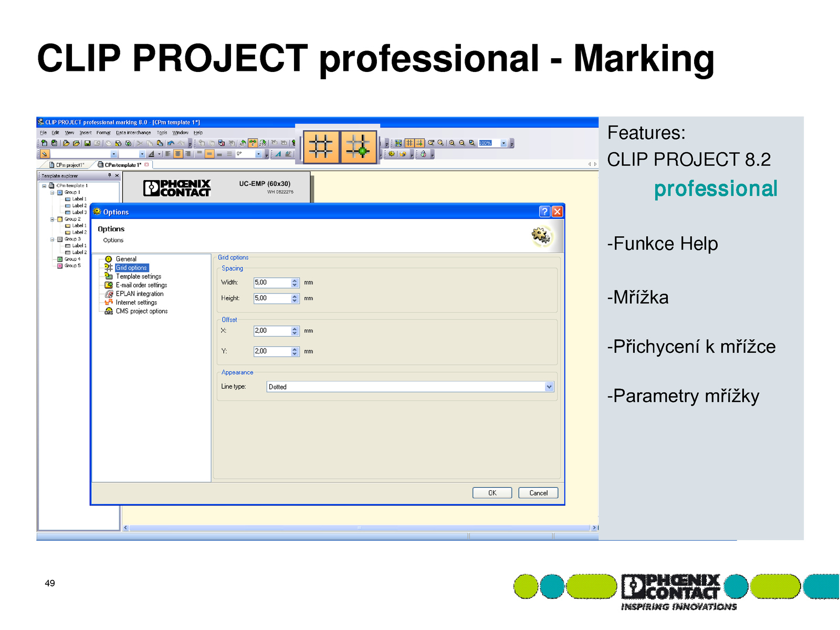Image resolution: width=840 pixels, height=630 pixels.
Task: Click the Offset X input field
Action: pyautogui.click(x=272, y=331)
